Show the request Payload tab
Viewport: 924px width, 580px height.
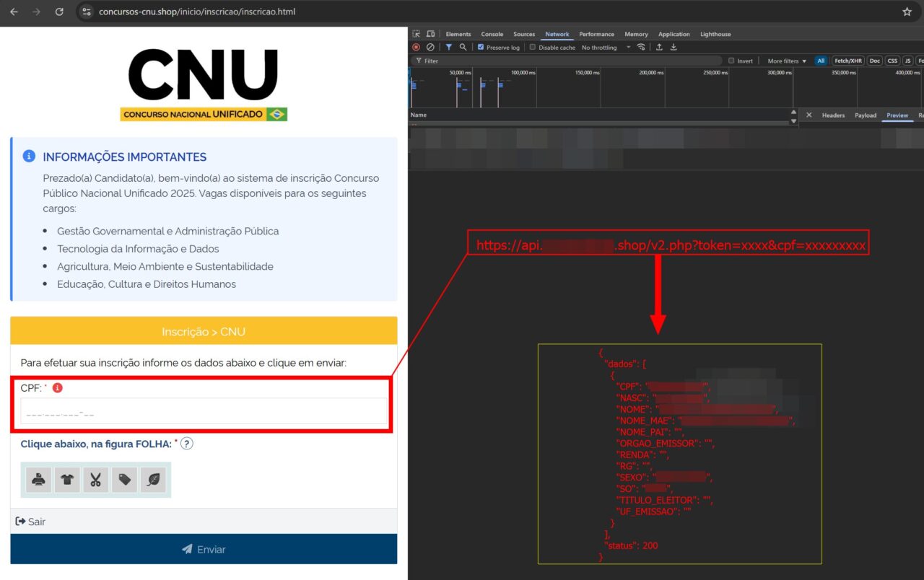(x=866, y=115)
